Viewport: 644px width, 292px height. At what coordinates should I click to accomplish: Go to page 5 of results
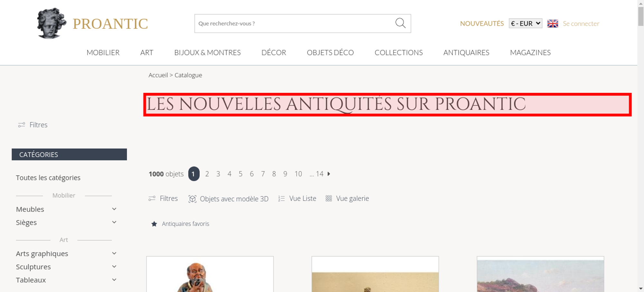[241, 174]
